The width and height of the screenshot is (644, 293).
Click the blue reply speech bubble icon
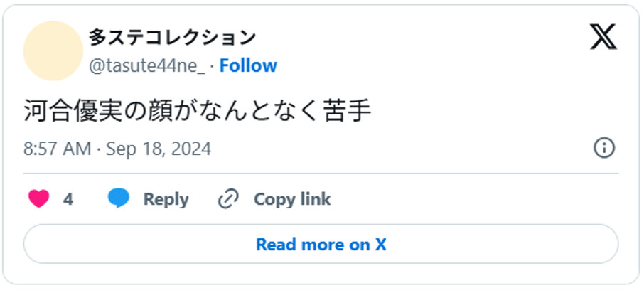(x=119, y=199)
